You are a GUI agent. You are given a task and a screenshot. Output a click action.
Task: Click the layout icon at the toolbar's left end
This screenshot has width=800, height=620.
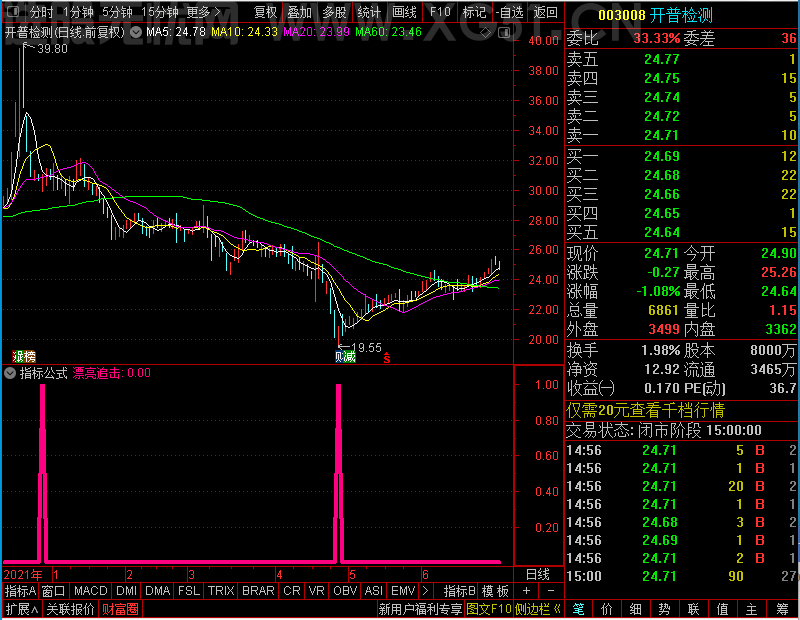tap(13, 11)
